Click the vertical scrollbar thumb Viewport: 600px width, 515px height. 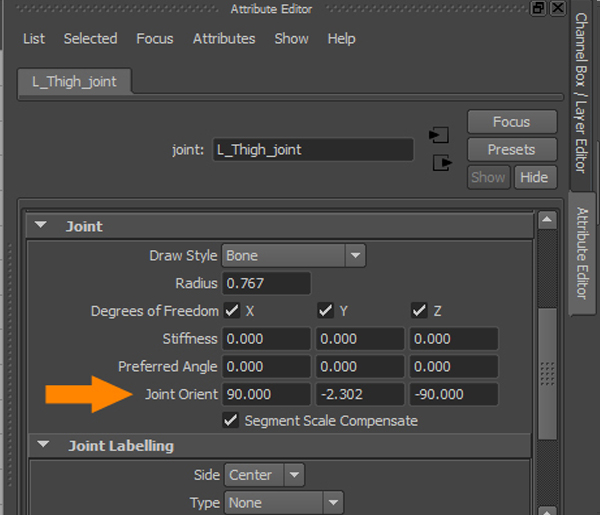(547, 374)
